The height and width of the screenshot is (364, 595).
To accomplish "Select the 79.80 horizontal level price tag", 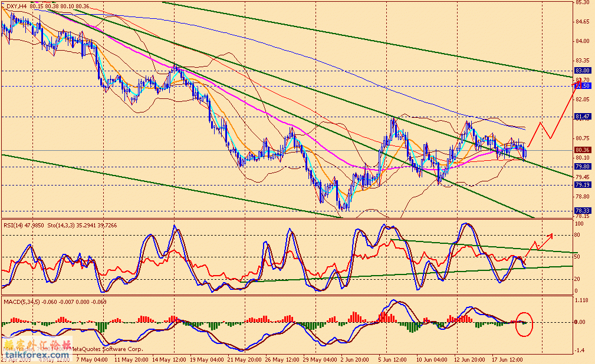I will pos(582,167).
